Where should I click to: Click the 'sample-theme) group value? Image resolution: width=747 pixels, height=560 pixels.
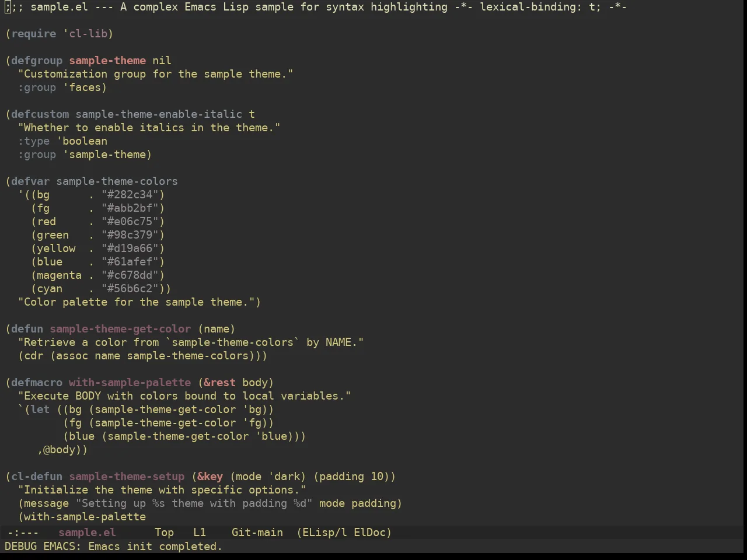(107, 155)
